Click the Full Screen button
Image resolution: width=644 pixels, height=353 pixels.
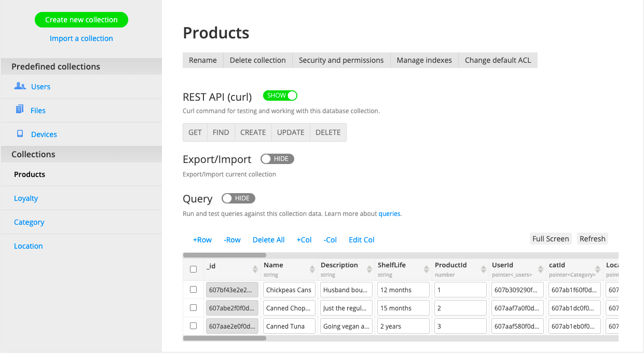tap(551, 239)
